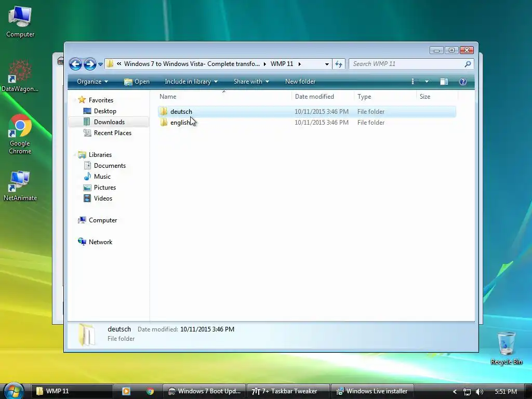Select NetAnimate desktop shortcut
Image resolution: width=532 pixels, height=399 pixels.
[20, 186]
